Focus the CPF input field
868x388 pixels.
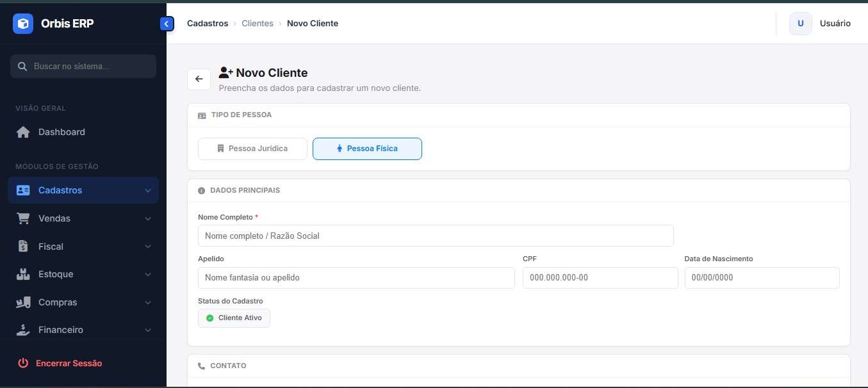[600, 278]
